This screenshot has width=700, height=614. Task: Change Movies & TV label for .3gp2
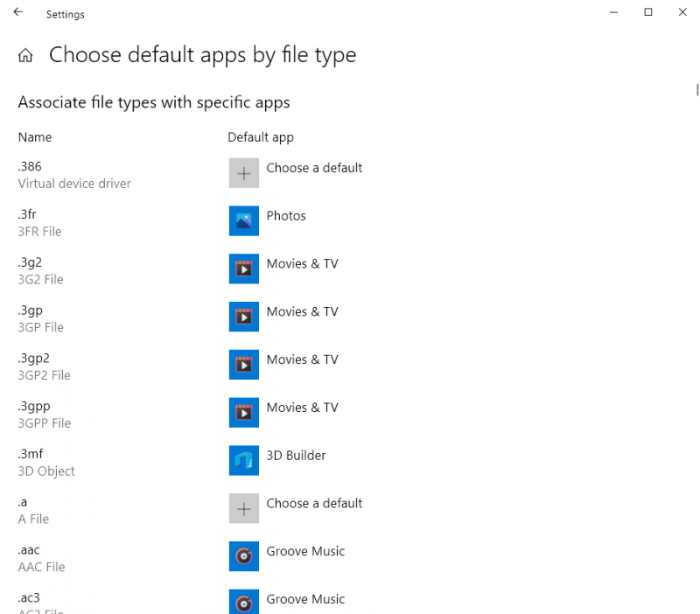(x=303, y=359)
